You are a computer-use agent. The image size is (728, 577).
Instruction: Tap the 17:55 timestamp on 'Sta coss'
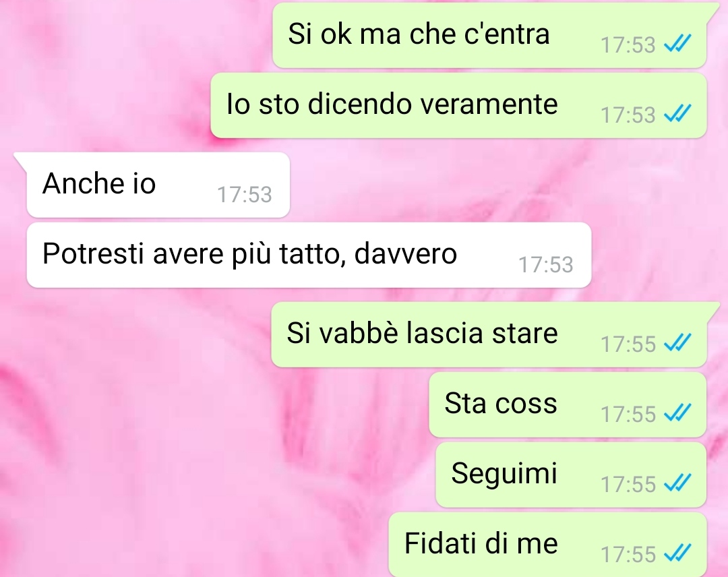[628, 414]
